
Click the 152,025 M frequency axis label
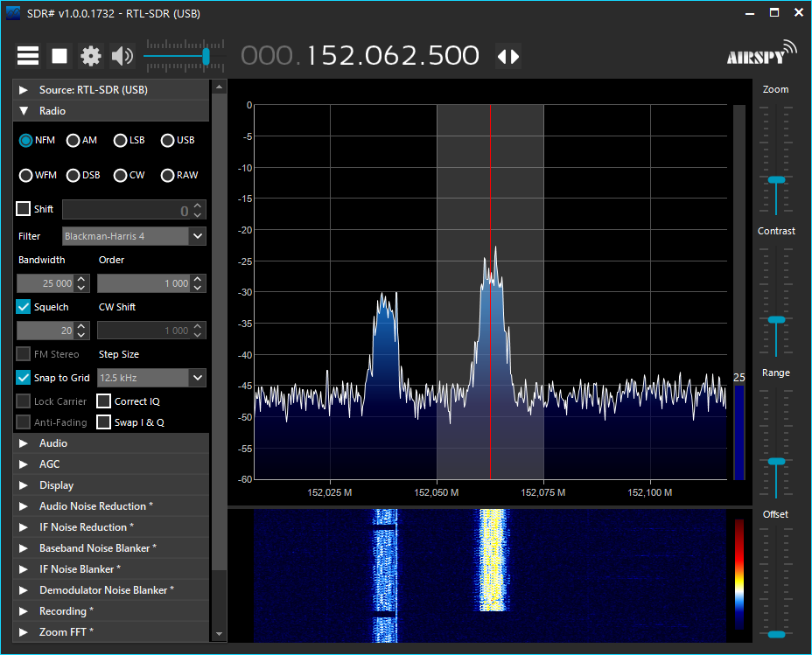(329, 492)
